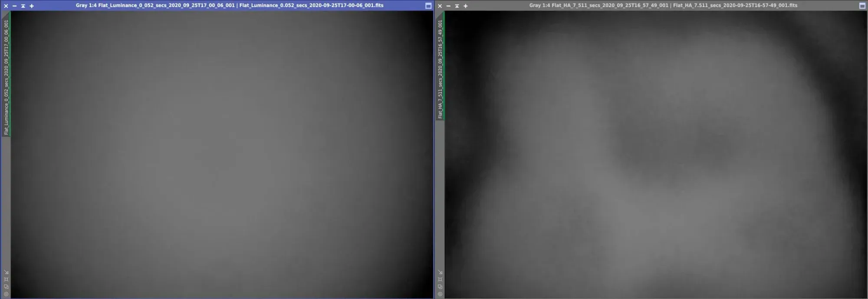Click the overlapping squares icon in Flat_HA window

point(440,287)
